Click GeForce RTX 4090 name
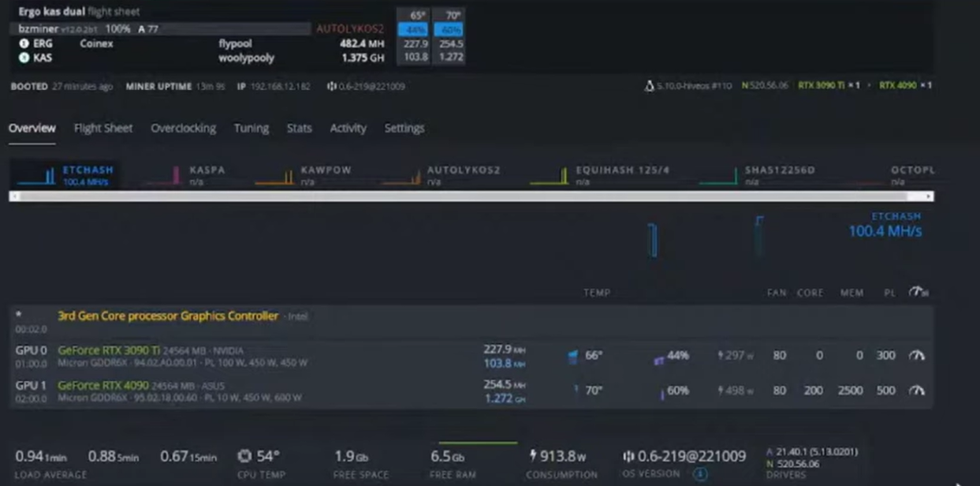Viewport: 980px width, 486px height. pos(103,385)
